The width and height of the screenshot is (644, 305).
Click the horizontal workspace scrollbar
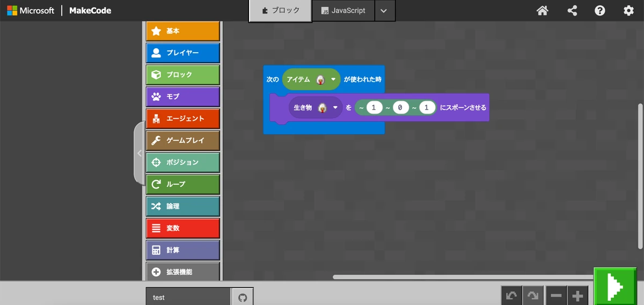[x=463, y=277]
